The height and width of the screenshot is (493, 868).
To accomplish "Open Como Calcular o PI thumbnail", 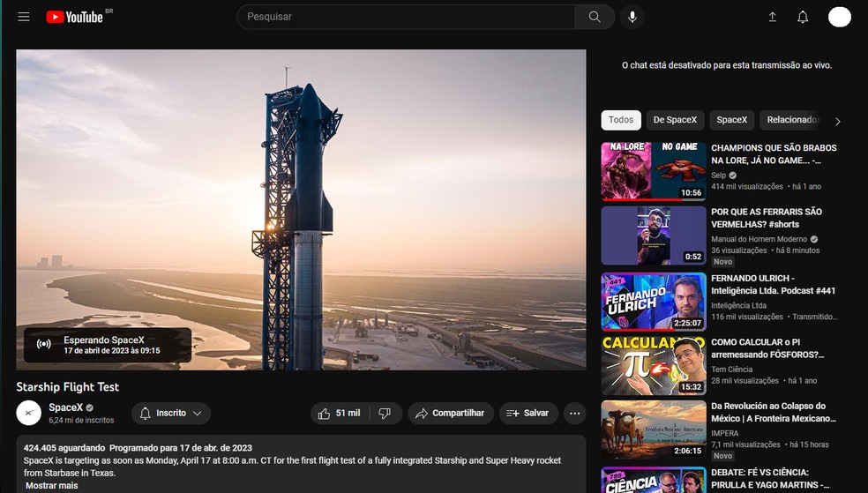I will [654, 366].
